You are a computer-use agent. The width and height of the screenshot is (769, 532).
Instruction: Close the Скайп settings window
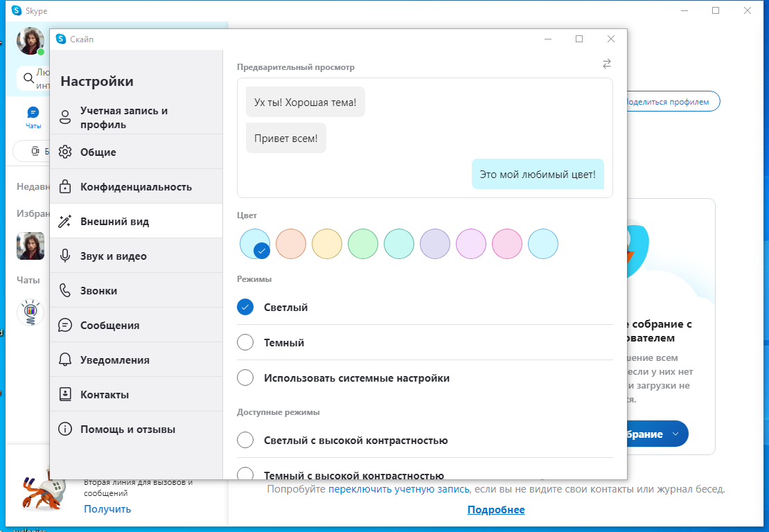[610, 39]
